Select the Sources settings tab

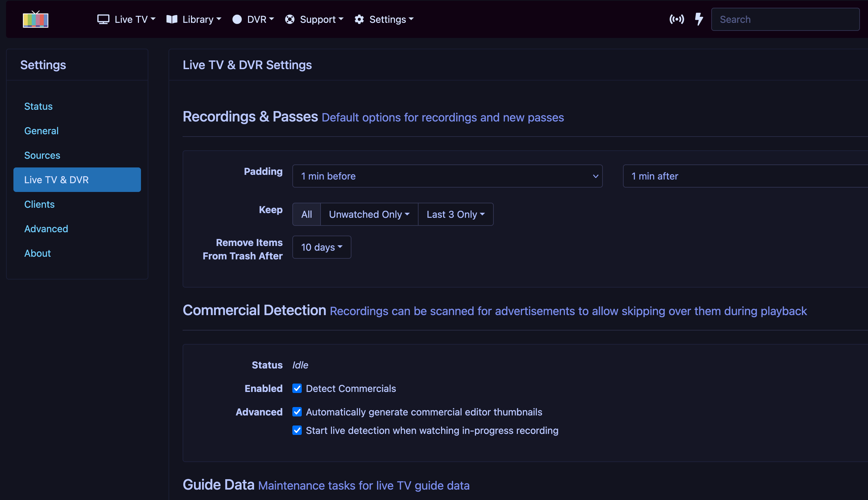pyautogui.click(x=42, y=155)
